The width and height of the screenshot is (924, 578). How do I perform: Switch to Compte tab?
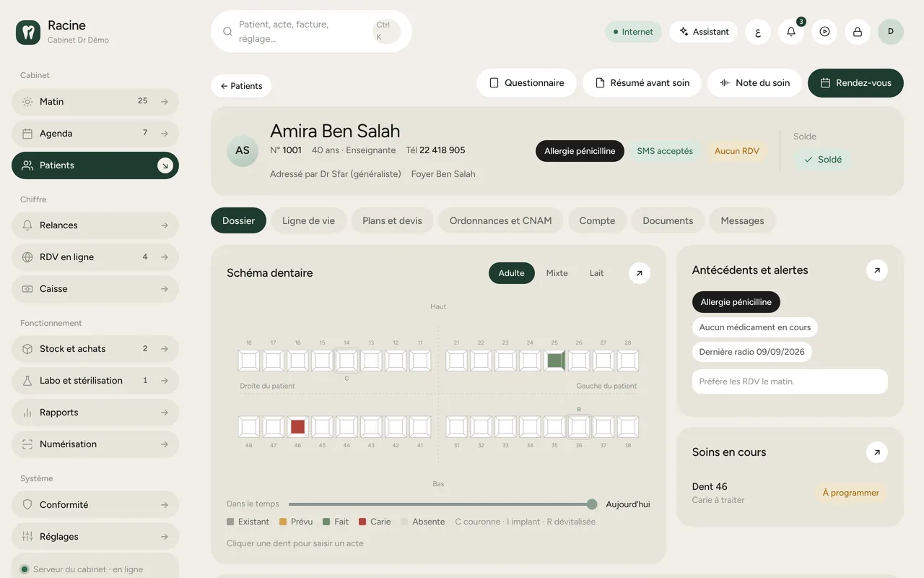click(597, 221)
